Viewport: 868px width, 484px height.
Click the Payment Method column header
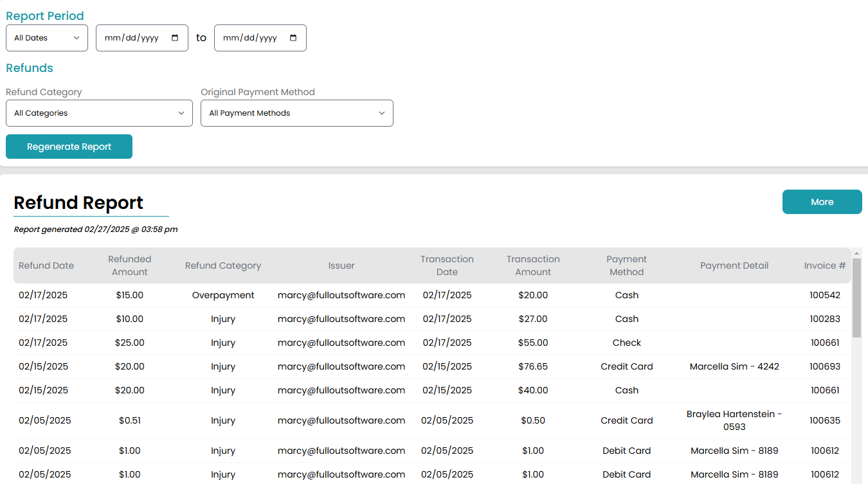coord(626,265)
